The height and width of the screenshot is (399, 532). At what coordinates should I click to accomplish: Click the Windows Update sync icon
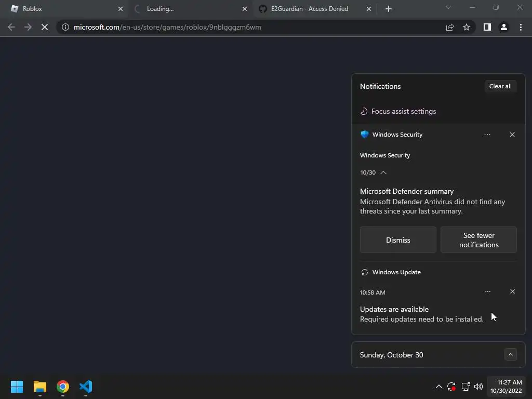(364, 272)
